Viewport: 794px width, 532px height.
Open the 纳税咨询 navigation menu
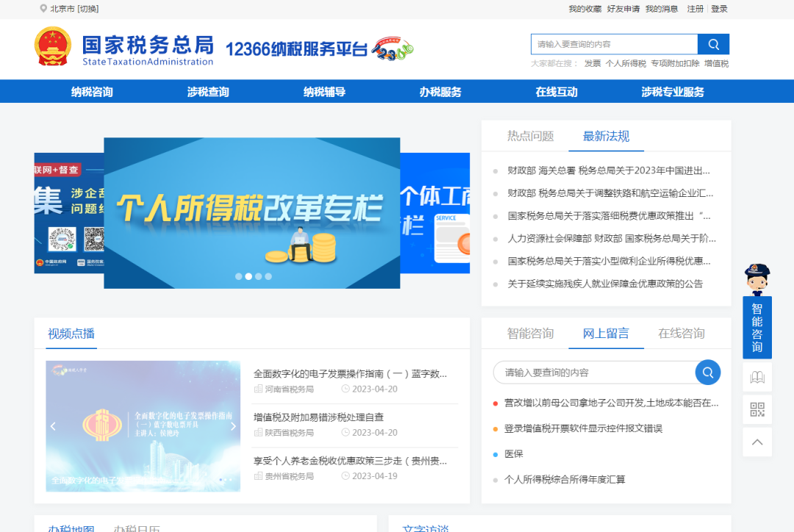click(92, 92)
